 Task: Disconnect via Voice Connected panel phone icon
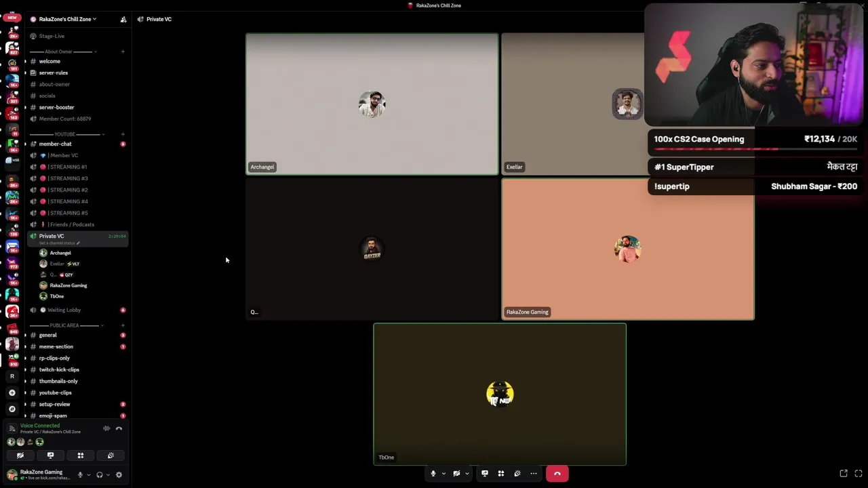(119, 428)
